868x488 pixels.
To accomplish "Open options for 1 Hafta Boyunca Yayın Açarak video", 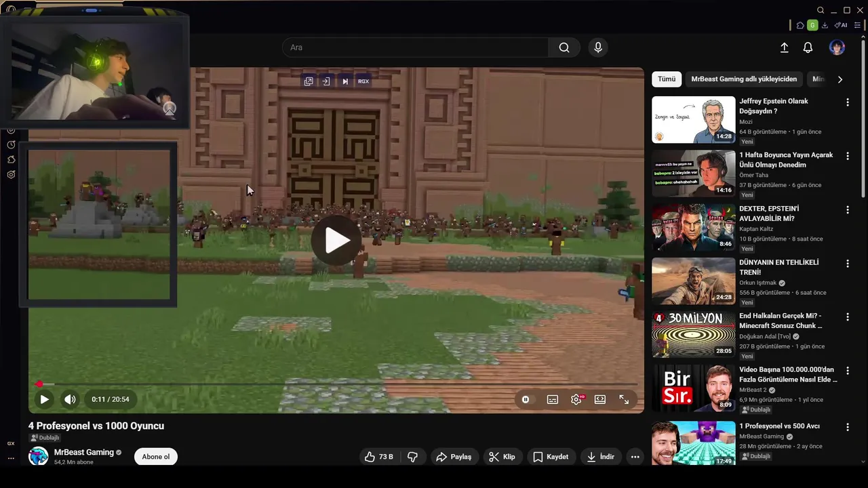I will (x=847, y=156).
